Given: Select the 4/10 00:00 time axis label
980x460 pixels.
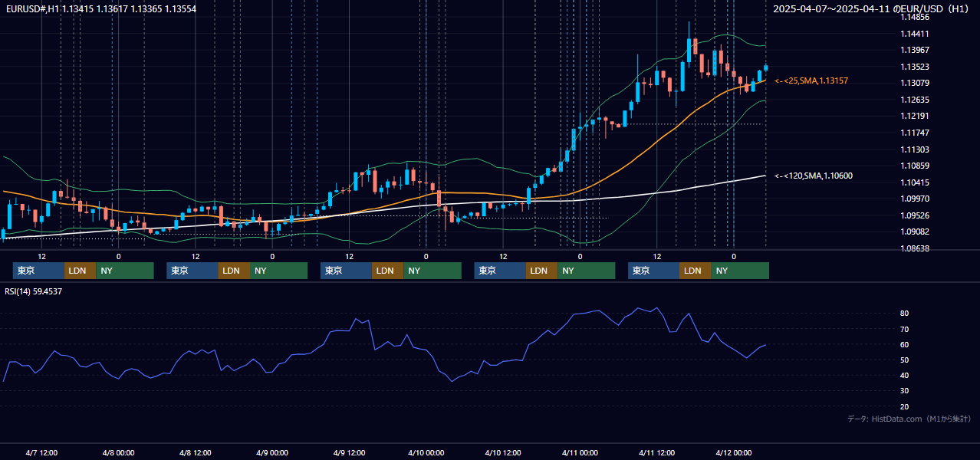Looking at the screenshot, I should coord(426,452).
